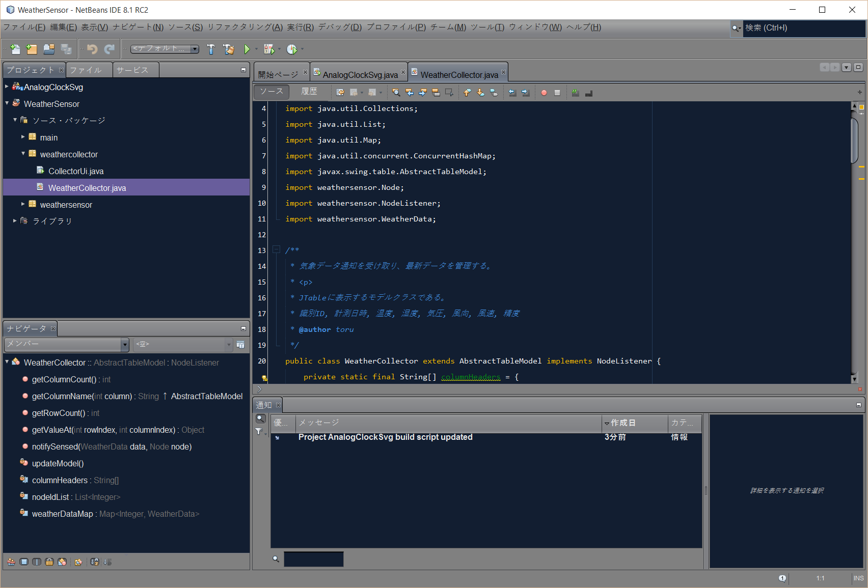Click the Debug Project toolbar icon
The width and height of the screenshot is (868, 588).
pos(269,49)
